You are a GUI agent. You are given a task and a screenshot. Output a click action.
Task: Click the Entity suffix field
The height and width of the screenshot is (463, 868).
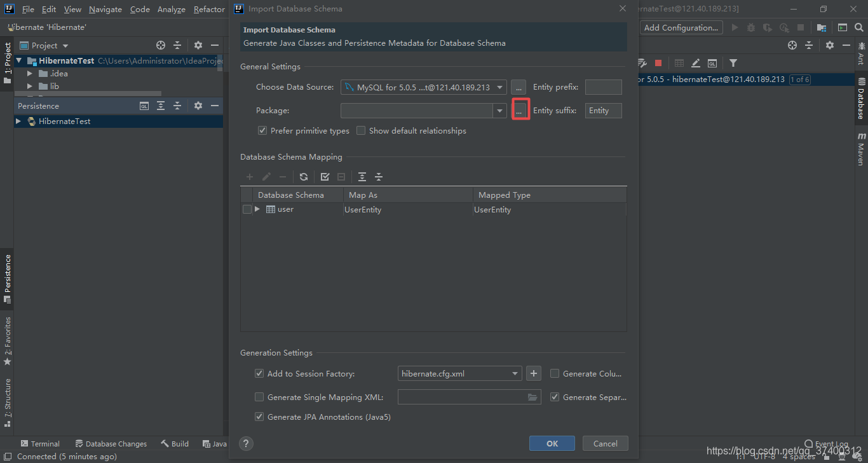(603, 111)
